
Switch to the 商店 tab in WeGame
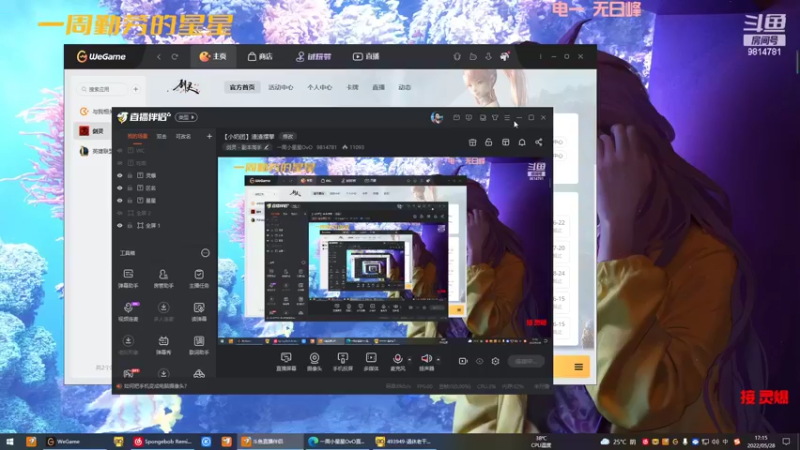point(260,57)
